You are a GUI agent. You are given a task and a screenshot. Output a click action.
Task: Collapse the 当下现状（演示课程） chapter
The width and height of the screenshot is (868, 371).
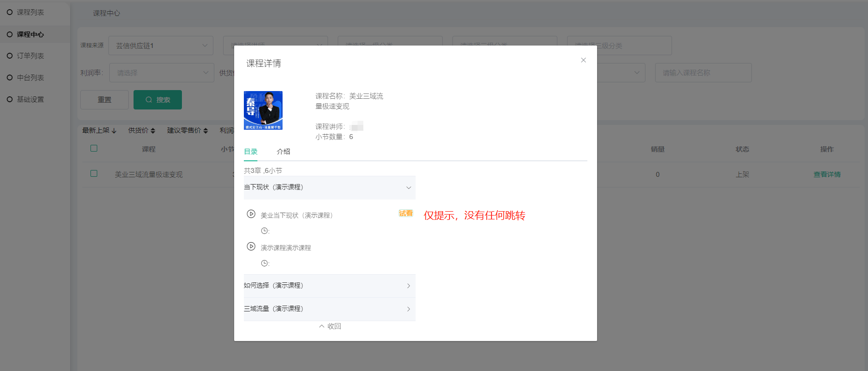pos(408,187)
